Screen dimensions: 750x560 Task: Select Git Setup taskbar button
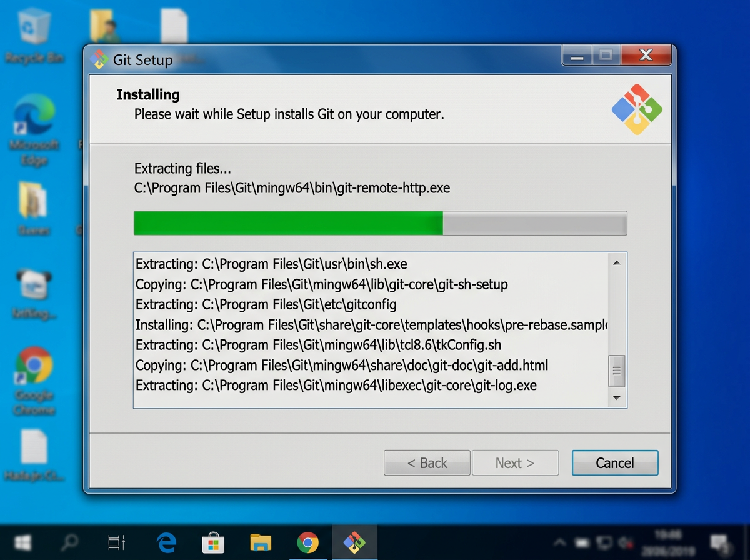coord(354,542)
